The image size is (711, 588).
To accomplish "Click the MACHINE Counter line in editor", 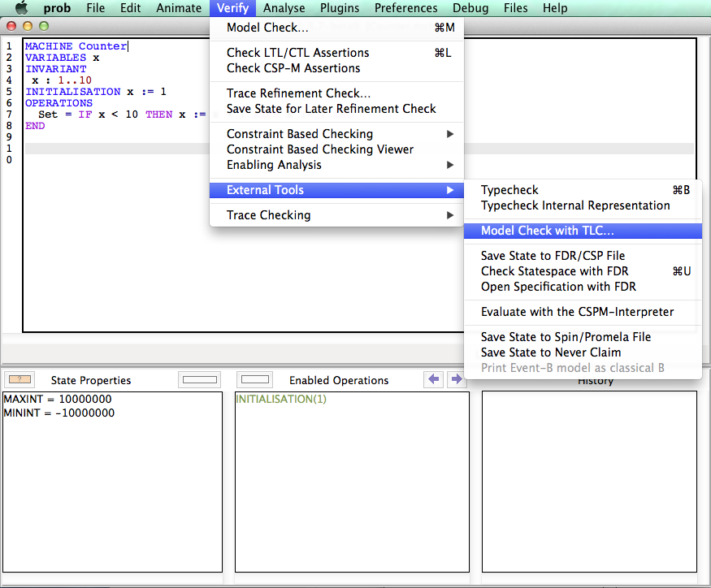I will [x=76, y=46].
